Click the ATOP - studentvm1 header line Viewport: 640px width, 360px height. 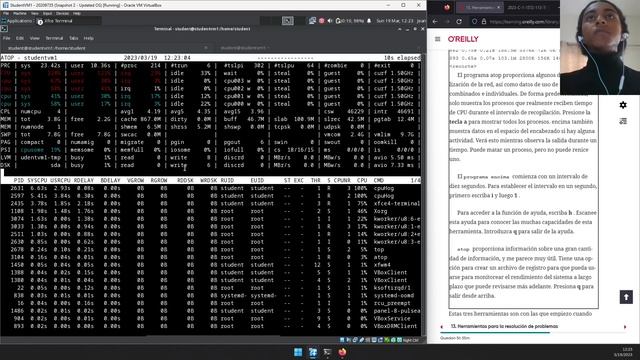[x=210, y=58]
